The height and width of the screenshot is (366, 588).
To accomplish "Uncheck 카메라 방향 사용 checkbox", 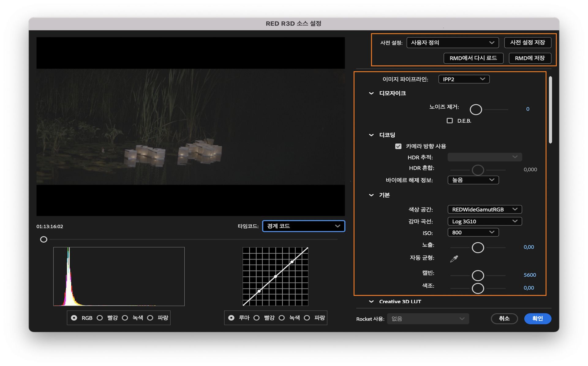I will click(x=398, y=146).
